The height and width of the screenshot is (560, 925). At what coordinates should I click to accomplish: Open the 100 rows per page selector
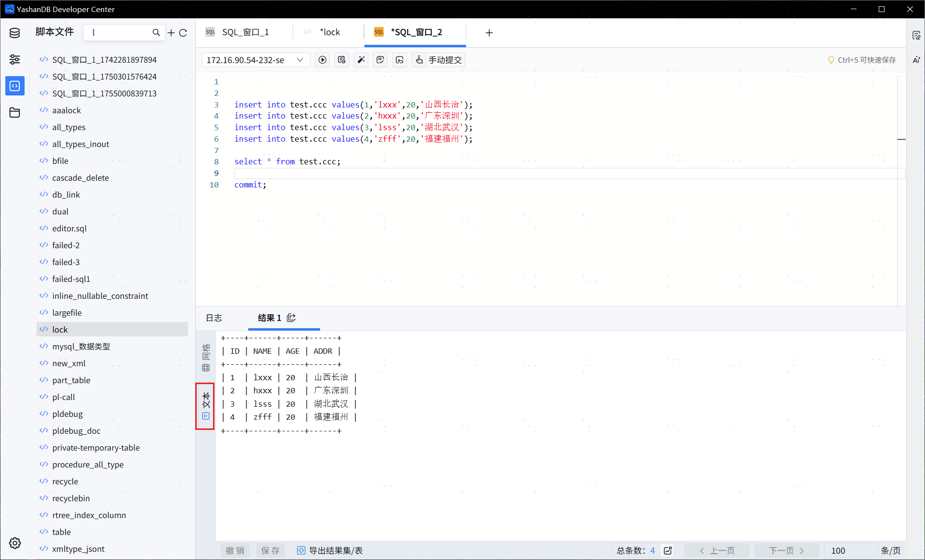click(x=851, y=550)
